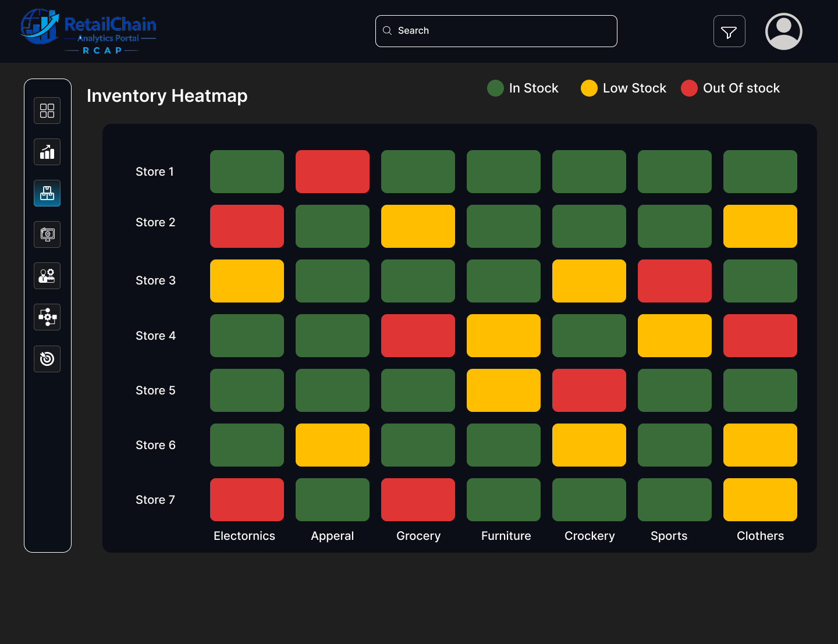
Task: Toggle the Low Stock legend indicator
Action: pyautogui.click(x=590, y=88)
